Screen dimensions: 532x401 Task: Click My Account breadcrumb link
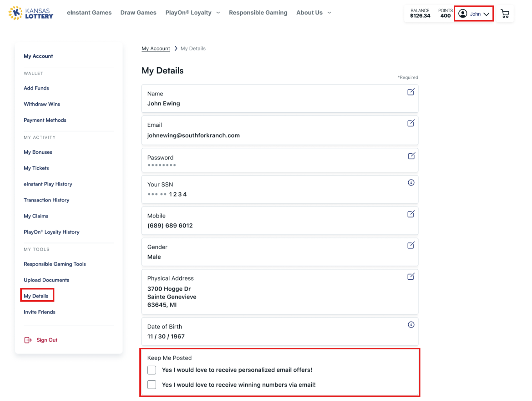pos(156,49)
